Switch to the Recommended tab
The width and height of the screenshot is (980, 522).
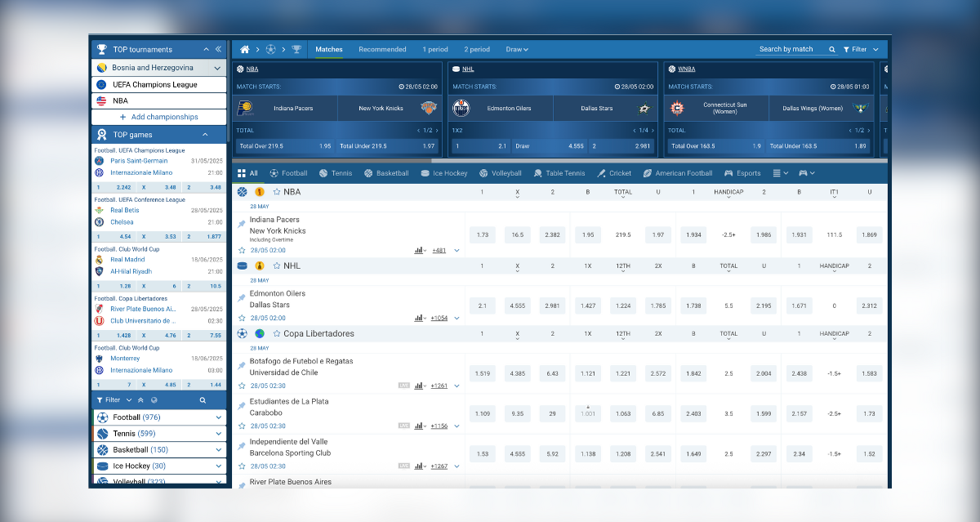[x=382, y=49]
